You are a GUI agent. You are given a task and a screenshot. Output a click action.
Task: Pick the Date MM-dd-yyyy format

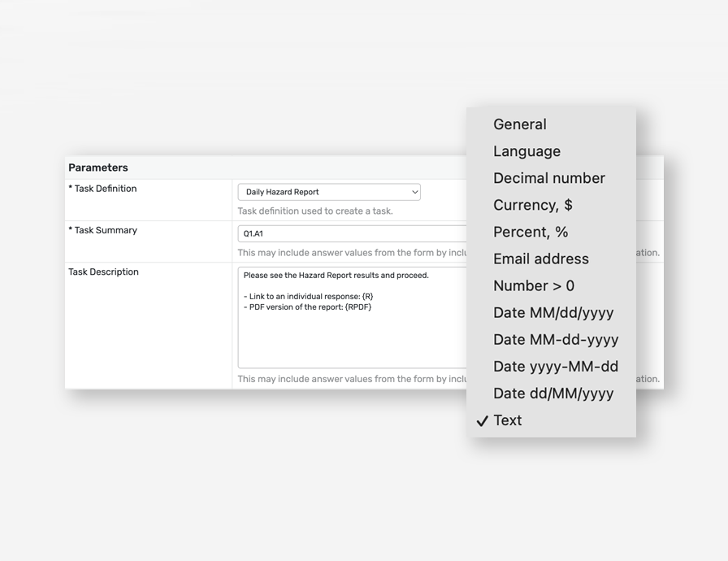click(x=555, y=339)
